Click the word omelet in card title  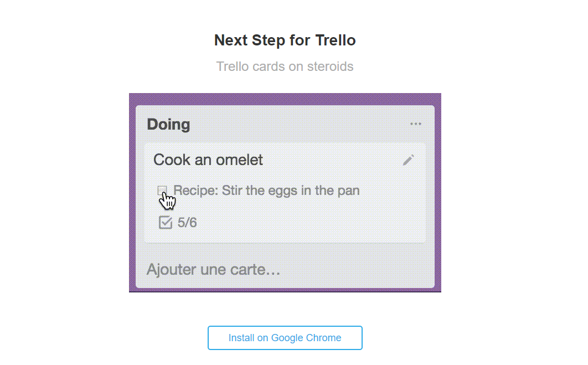pos(239,160)
